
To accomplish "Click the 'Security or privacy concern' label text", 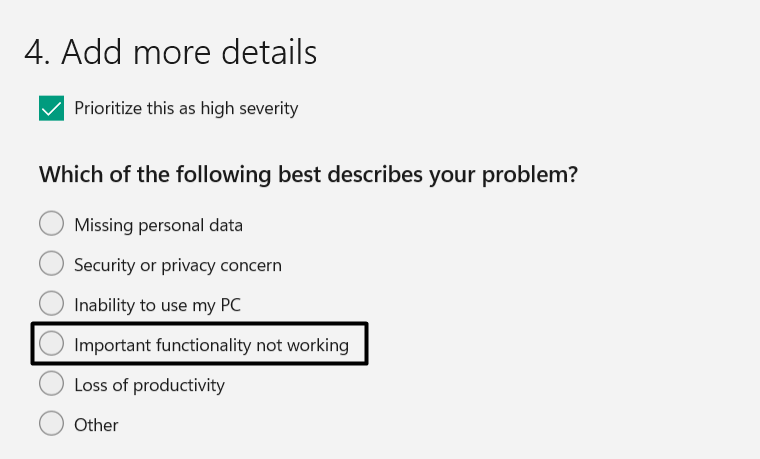I will pos(178,265).
